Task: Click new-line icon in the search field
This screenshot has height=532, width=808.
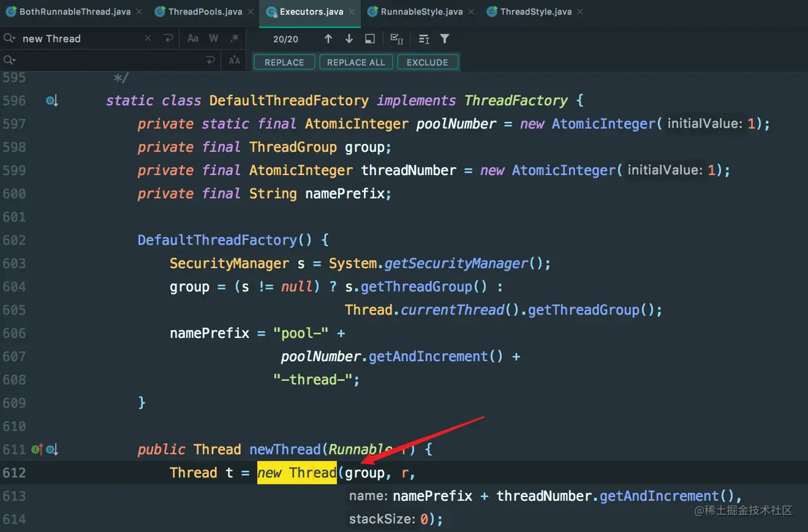Action: [x=168, y=39]
